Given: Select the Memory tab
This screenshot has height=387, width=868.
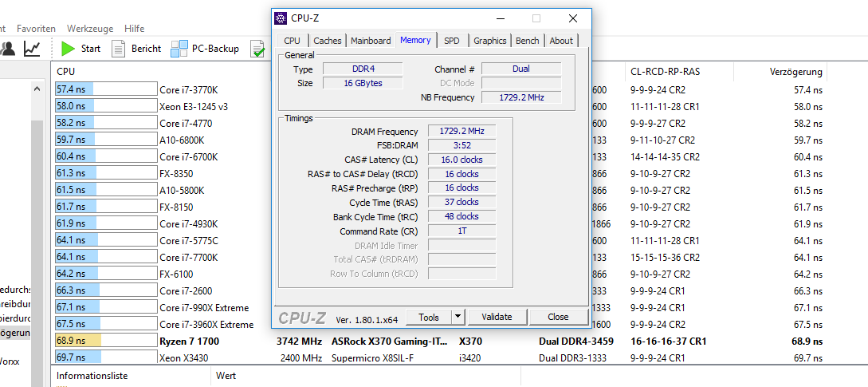Looking at the screenshot, I should (416, 40).
